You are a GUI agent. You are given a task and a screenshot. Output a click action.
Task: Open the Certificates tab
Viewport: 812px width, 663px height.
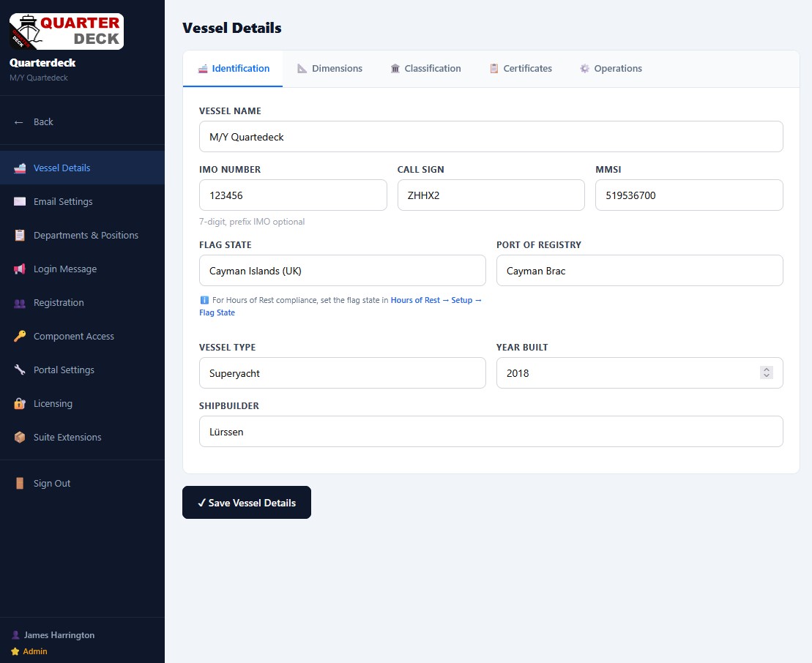pyautogui.click(x=521, y=69)
